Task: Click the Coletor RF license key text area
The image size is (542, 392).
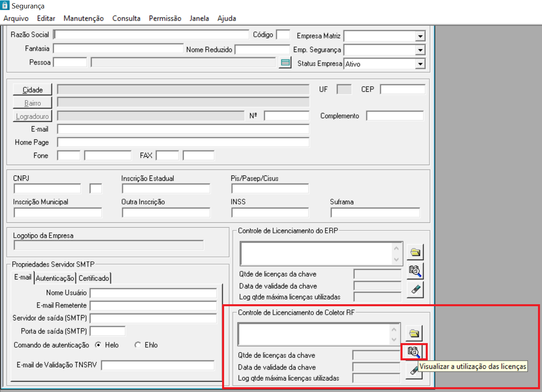Action: [x=314, y=335]
